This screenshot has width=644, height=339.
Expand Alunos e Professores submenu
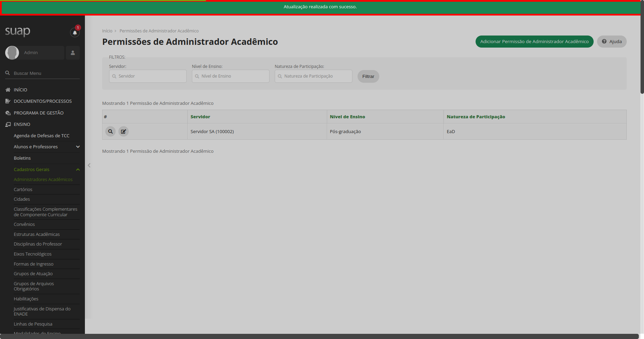(x=47, y=147)
